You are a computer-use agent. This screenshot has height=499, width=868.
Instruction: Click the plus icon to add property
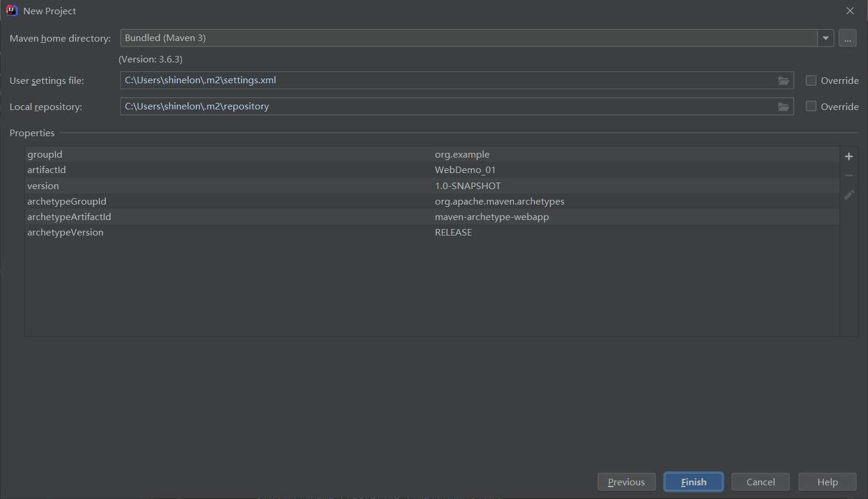coord(849,156)
